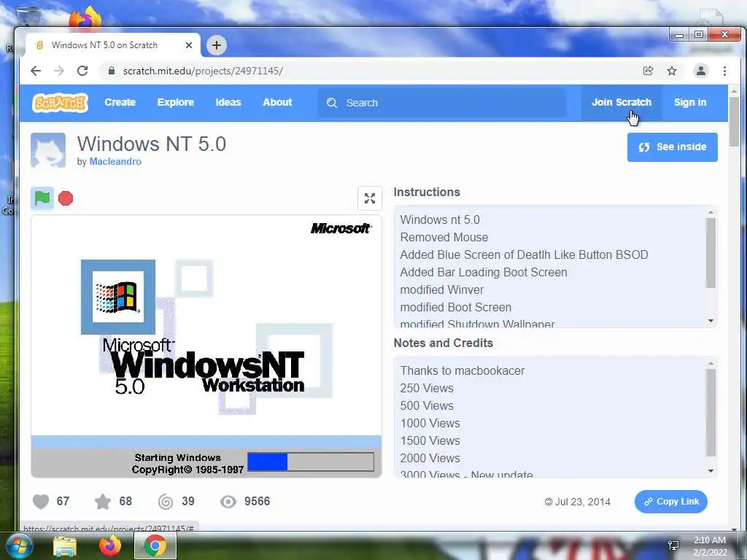This screenshot has width=747, height=560.
Task: Click 'Thanks to macbookacer' text
Action: click(462, 370)
